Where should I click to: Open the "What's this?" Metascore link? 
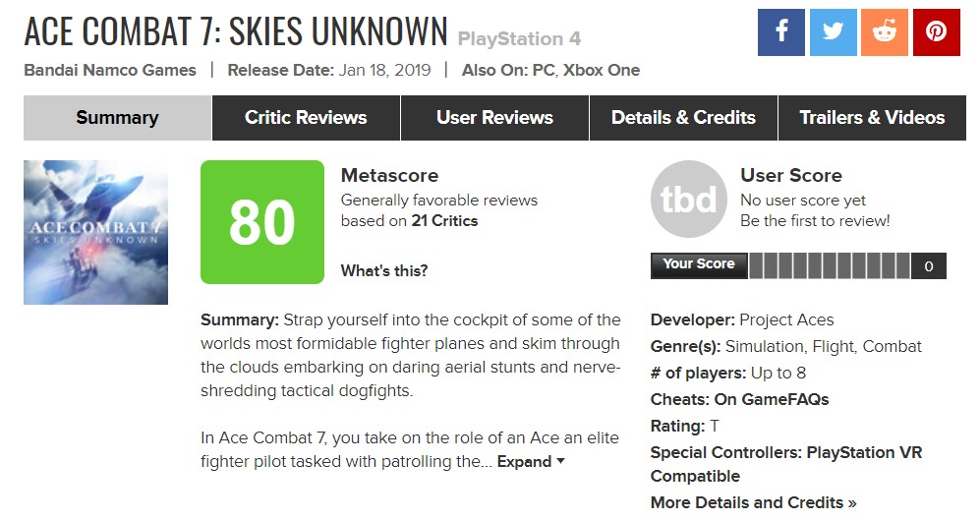pyautogui.click(x=384, y=271)
